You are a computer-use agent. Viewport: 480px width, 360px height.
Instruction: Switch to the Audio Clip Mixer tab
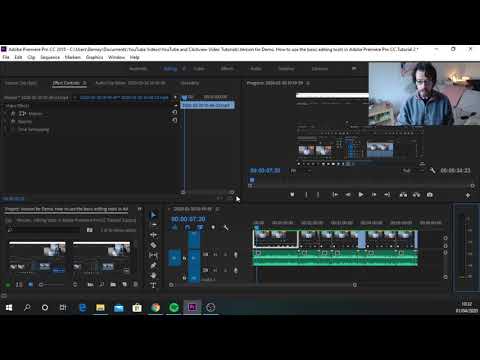point(130,83)
